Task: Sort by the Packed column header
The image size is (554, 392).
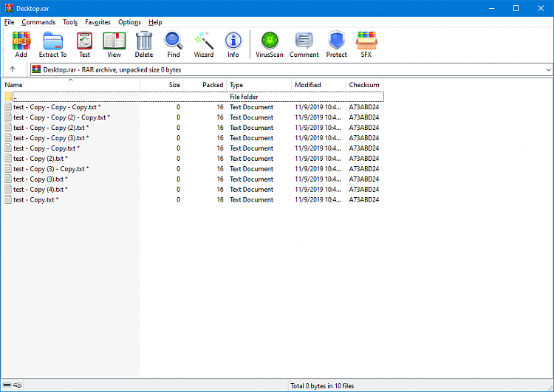Action: click(205, 85)
